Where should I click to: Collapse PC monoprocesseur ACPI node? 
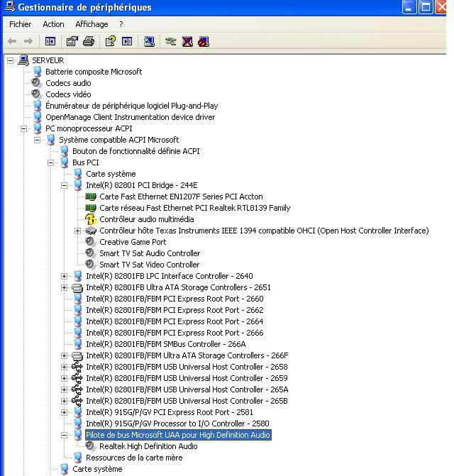[x=23, y=128]
